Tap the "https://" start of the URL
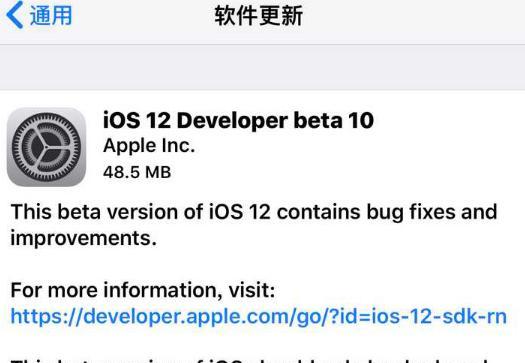Viewport: 525px width, 363px height. 47,316
